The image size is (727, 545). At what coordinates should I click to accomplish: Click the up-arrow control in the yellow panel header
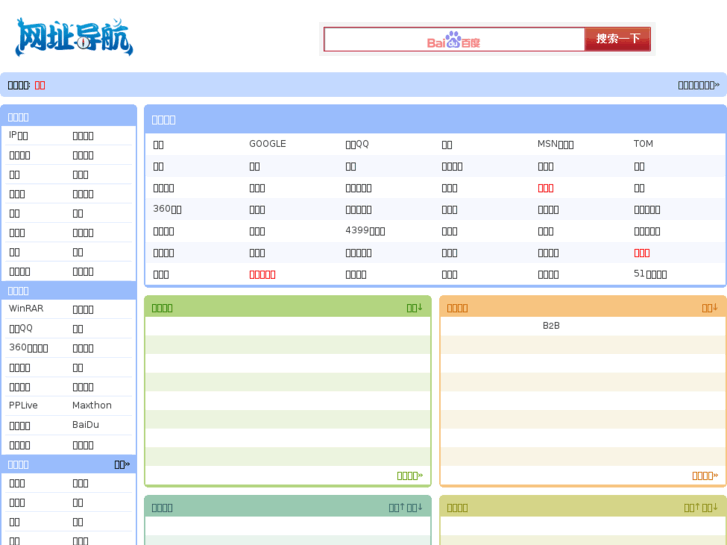[692, 508]
